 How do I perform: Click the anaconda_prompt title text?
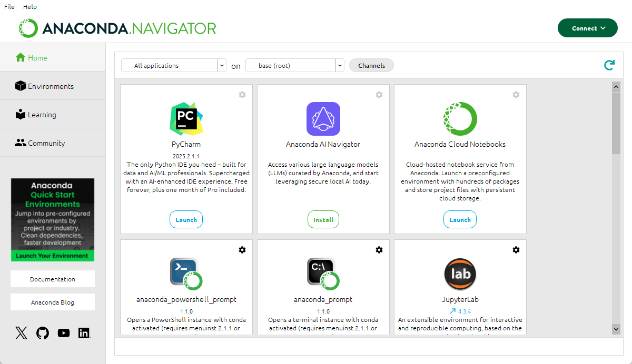pos(323,299)
